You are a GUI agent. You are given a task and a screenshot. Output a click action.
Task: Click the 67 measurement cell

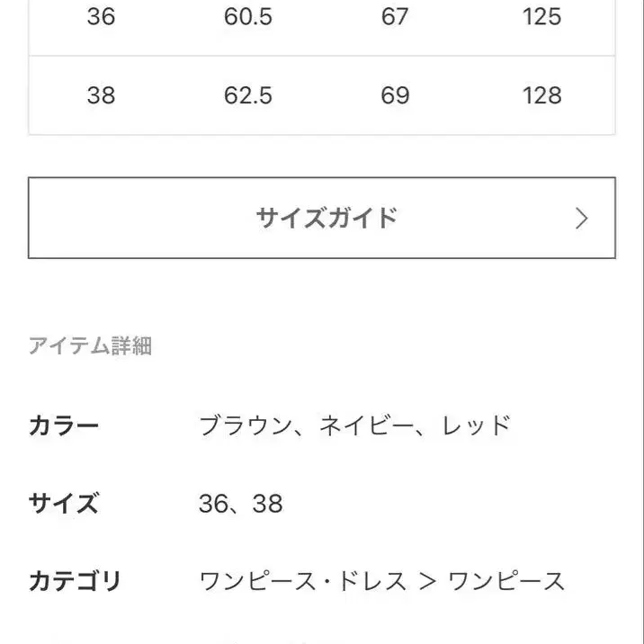[x=395, y=17]
